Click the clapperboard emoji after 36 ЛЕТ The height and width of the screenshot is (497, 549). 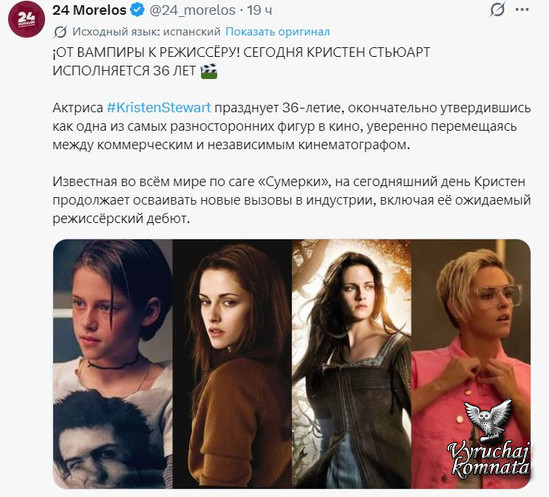[209, 71]
